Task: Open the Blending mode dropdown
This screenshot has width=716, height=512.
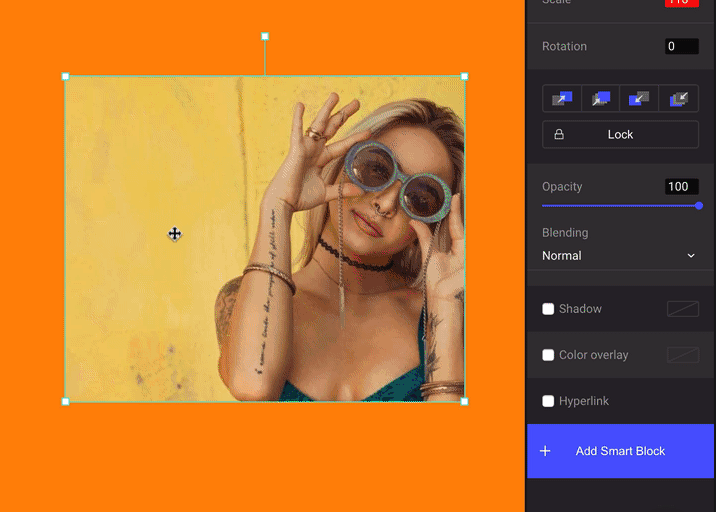Action: (620, 256)
